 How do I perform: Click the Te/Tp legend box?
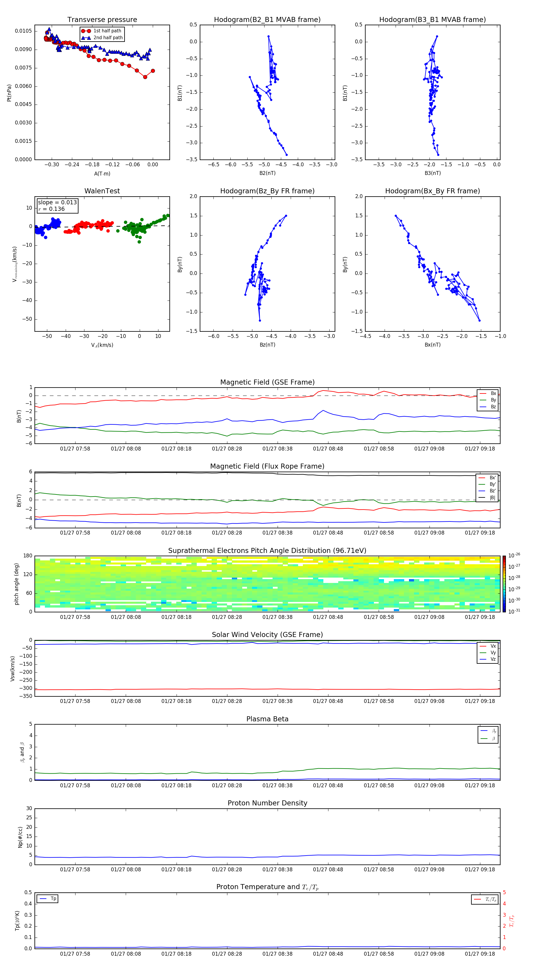485,899
